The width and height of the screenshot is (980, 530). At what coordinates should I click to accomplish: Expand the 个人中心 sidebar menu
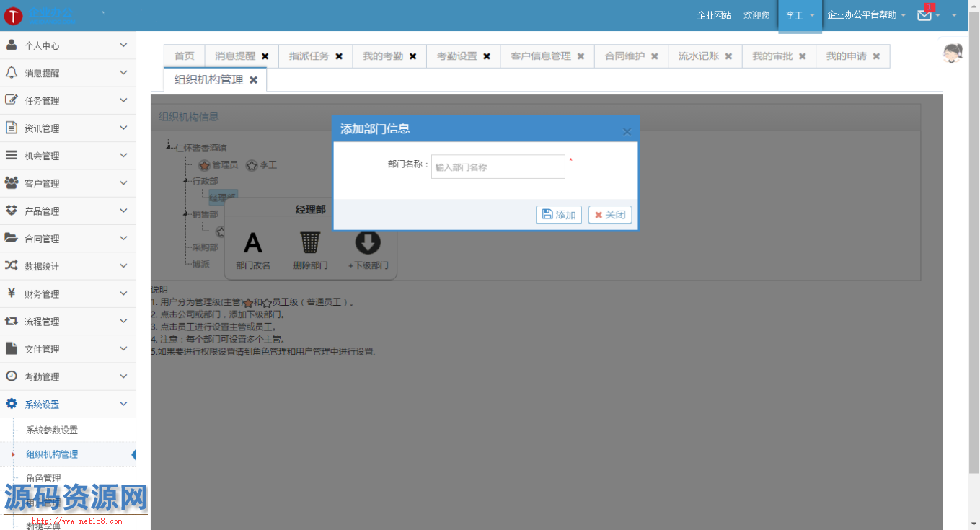(x=68, y=45)
